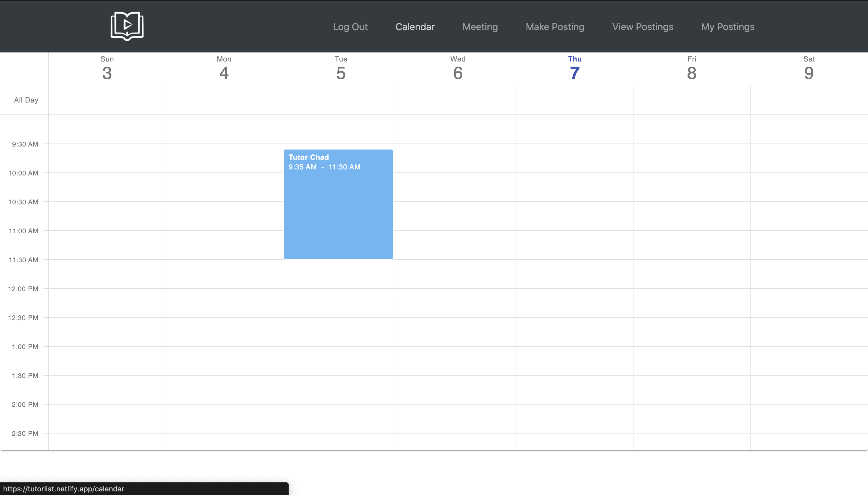This screenshot has height=495, width=868.
Task: Select Wednesday 6 day header
Action: click(458, 69)
